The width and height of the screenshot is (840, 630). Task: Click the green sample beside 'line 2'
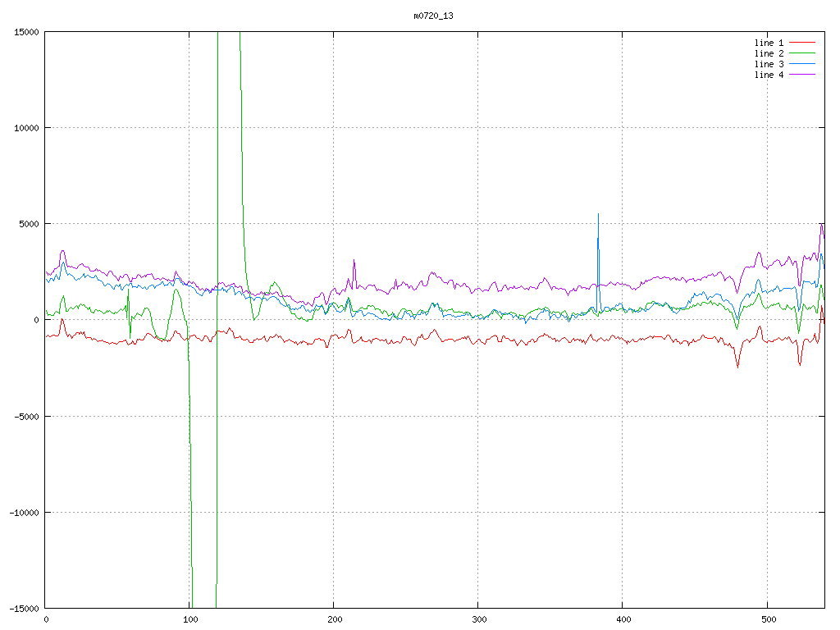(803, 53)
